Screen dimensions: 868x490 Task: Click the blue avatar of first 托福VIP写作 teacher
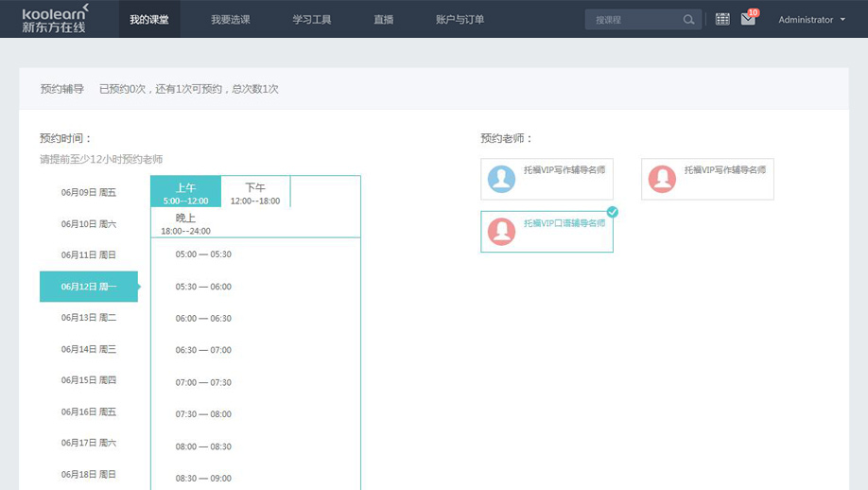[501, 179]
